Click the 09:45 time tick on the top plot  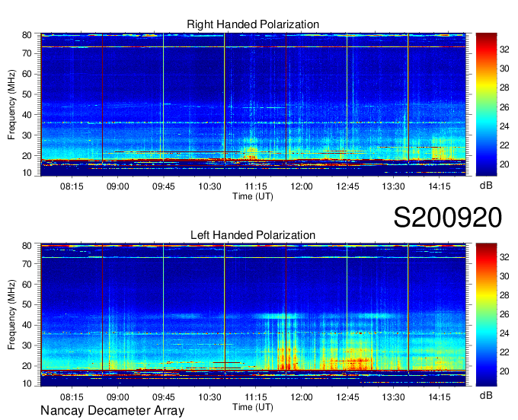(x=164, y=186)
